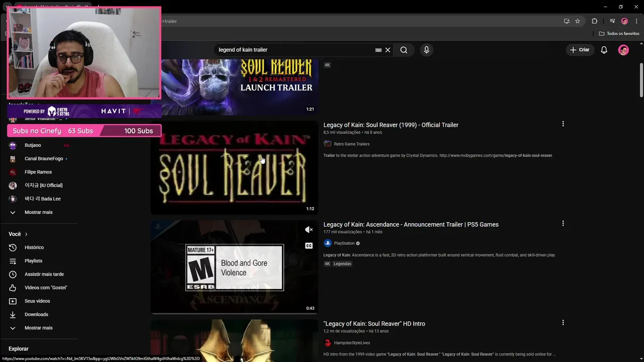The image size is (644, 362).
Task: Expand the lower Mostrar mais under Downloads
Action: [x=38, y=328]
